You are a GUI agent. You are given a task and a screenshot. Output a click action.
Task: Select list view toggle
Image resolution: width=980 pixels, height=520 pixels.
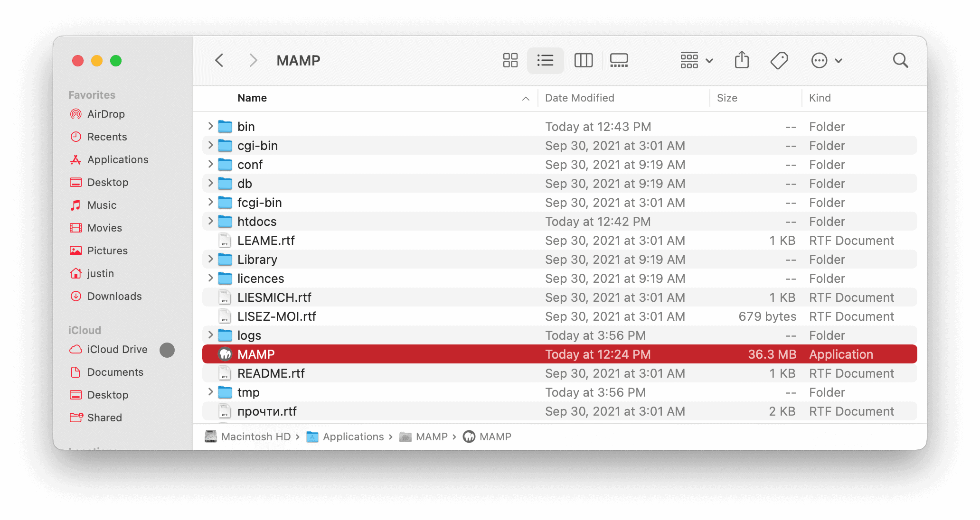(x=545, y=60)
